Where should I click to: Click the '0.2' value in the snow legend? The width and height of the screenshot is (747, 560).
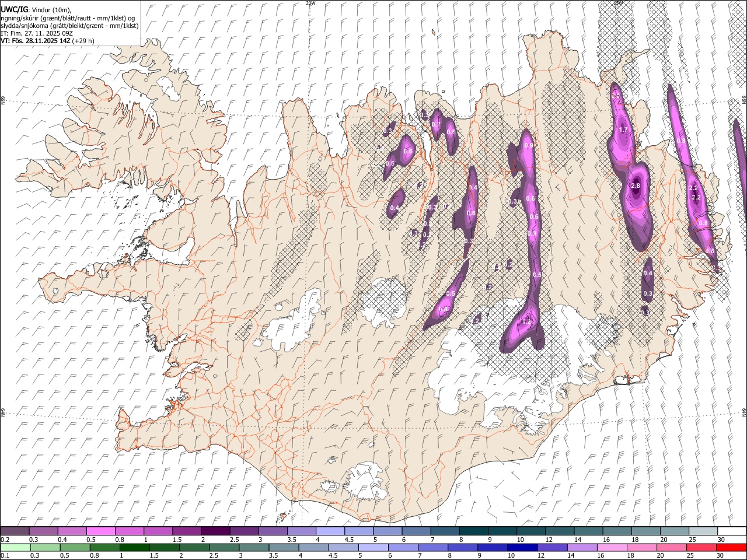tap(5, 540)
